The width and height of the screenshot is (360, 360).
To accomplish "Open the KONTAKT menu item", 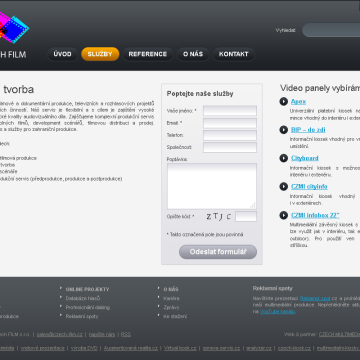I will (x=234, y=54).
